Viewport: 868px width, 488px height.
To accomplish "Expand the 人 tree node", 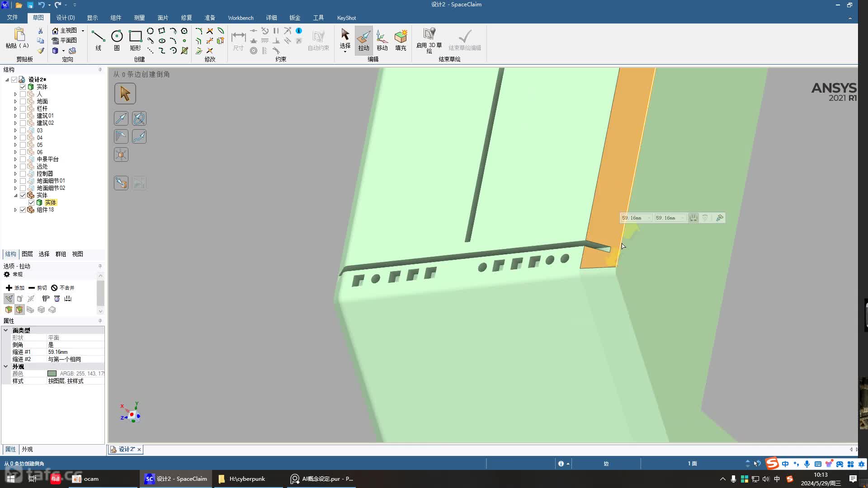I will (15, 94).
